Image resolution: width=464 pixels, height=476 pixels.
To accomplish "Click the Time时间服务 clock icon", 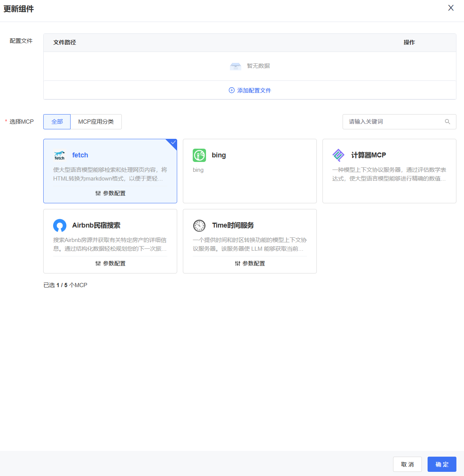I will pos(200,225).
